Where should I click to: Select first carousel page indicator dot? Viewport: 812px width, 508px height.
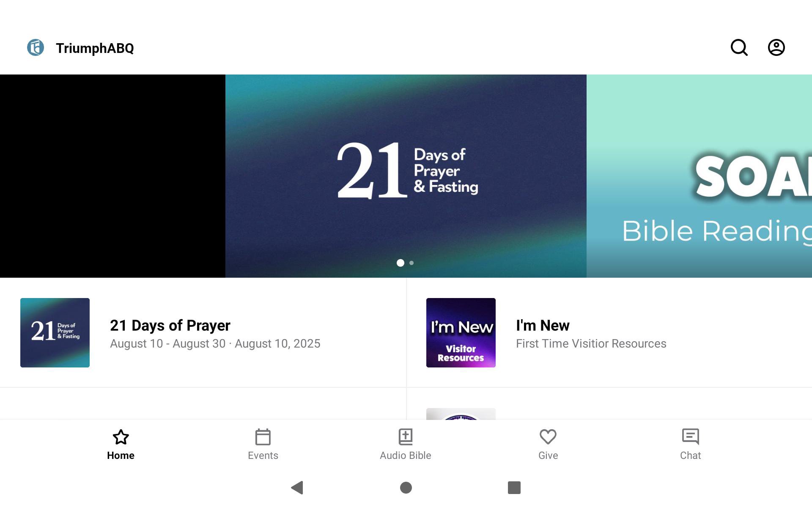pos(401,263)
